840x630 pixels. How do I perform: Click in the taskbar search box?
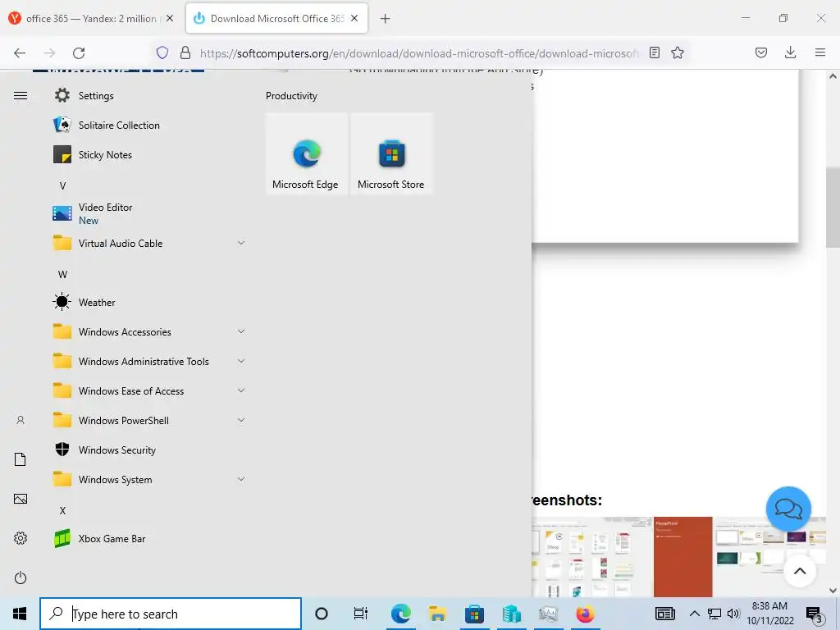coord(171,614)
